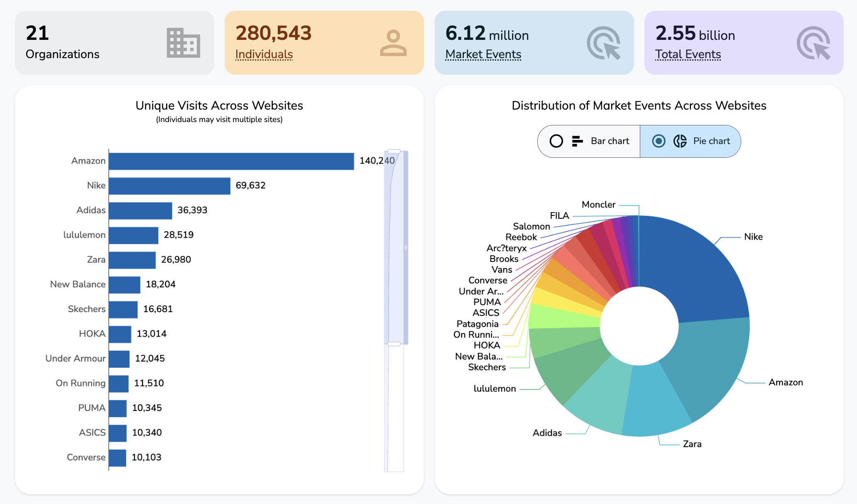857x504 pixels.
Task: Click the lululemon label in pie chart
Action: point(495,389)
